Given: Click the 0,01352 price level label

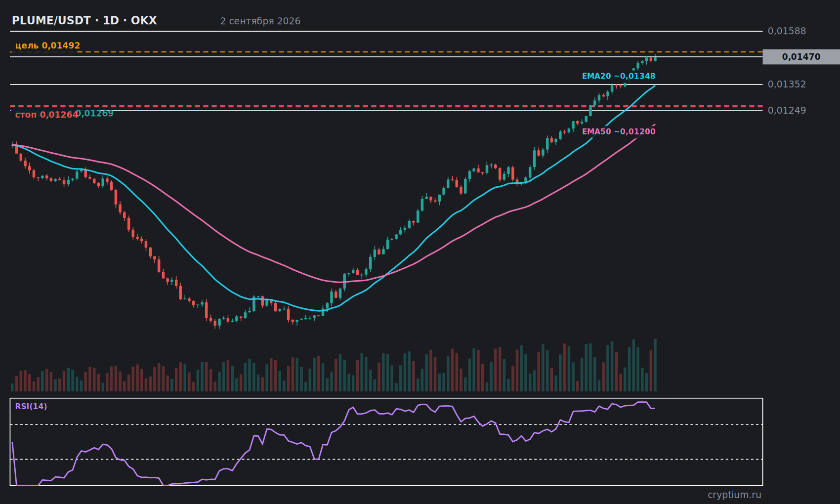Looking at the screenshot, I should (787, 84).
